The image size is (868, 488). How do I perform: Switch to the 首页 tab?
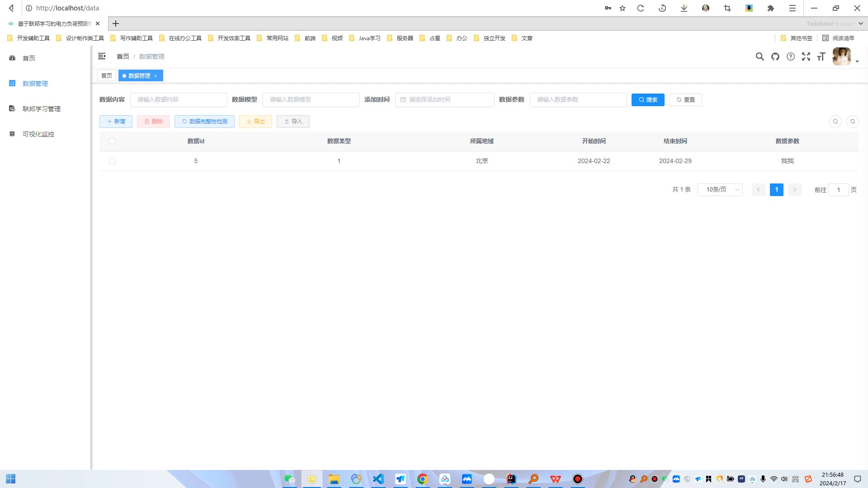point(107,75)
